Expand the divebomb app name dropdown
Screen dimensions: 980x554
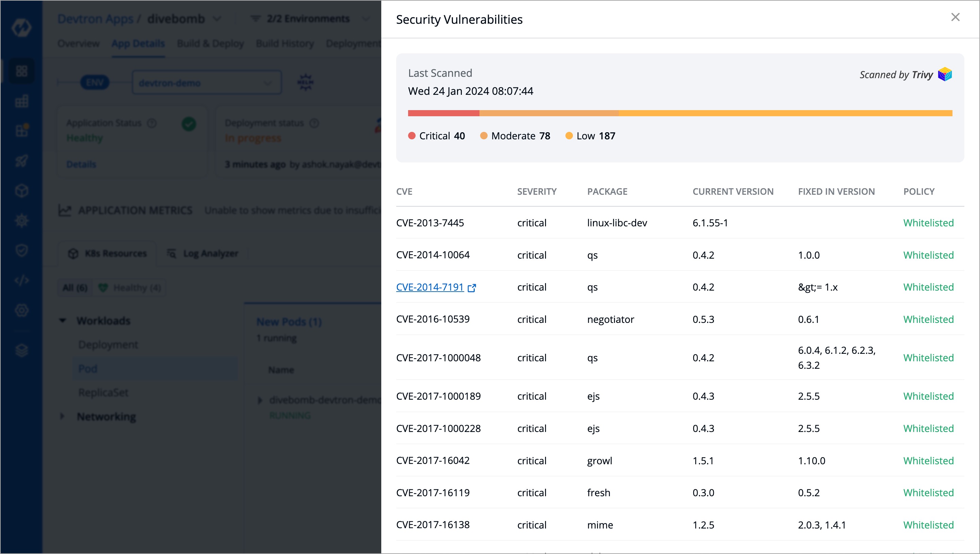click(x=217, y=18)
